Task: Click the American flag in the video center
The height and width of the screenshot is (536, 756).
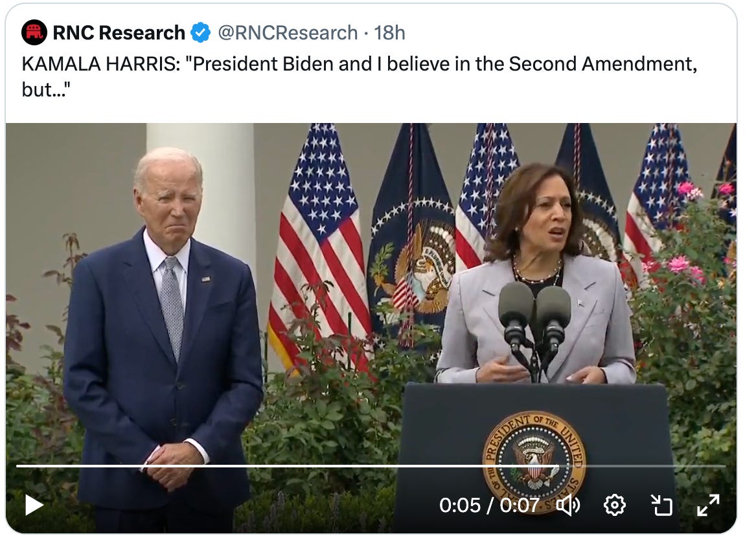Action: click(321, 245)
